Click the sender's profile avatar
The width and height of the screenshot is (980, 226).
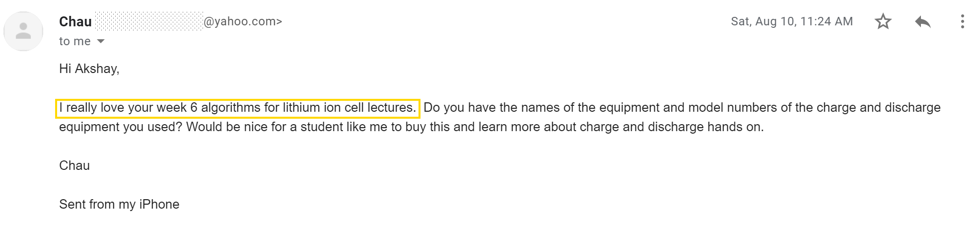point(23,31)
